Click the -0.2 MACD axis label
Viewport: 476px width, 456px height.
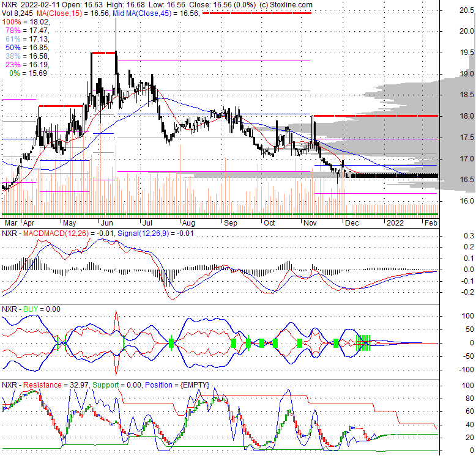click(467, 292)
